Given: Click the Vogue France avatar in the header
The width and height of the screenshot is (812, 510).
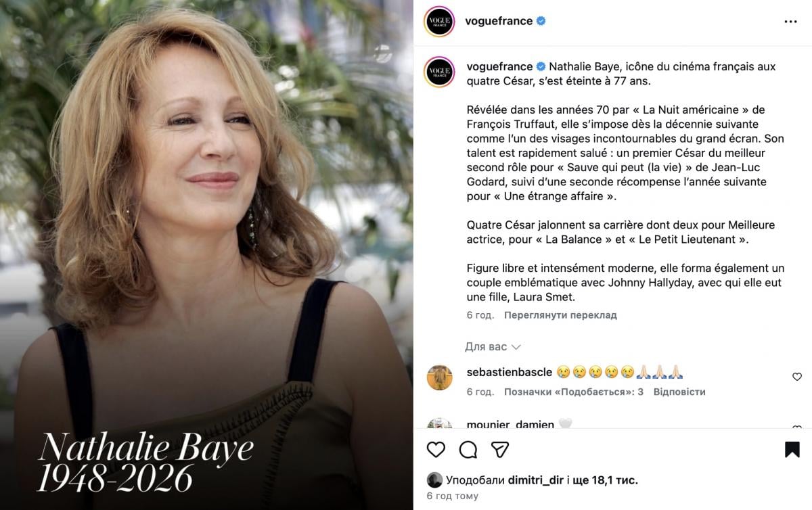Looking at the screenshot, I should (439, 22).
